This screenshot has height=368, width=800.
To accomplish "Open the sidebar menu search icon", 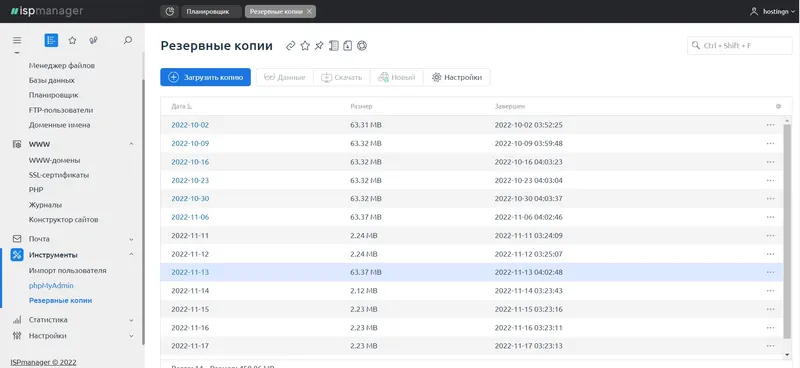I will (x=128, y=40).
